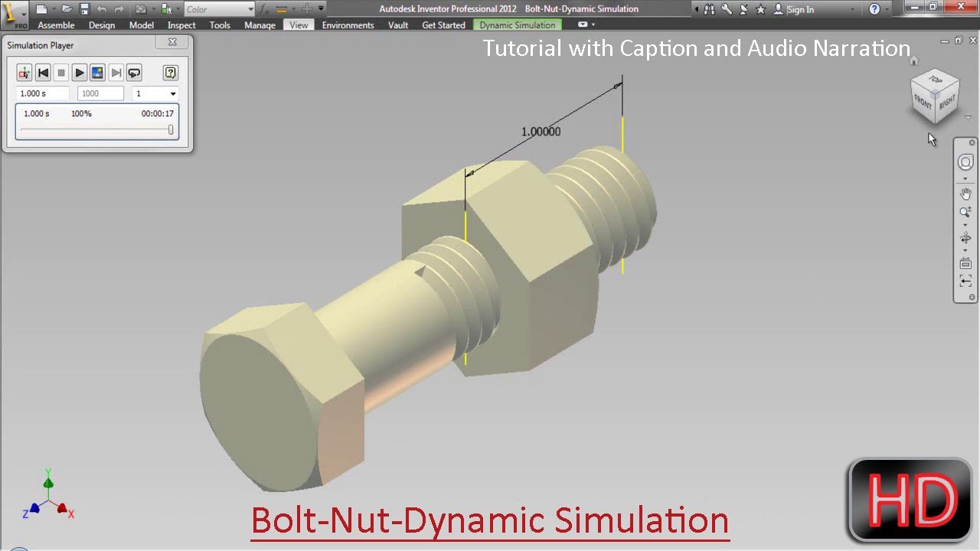This screenshot has height=551, width=980.
Task: Skip to end of simulation
Action: point(116,73)
